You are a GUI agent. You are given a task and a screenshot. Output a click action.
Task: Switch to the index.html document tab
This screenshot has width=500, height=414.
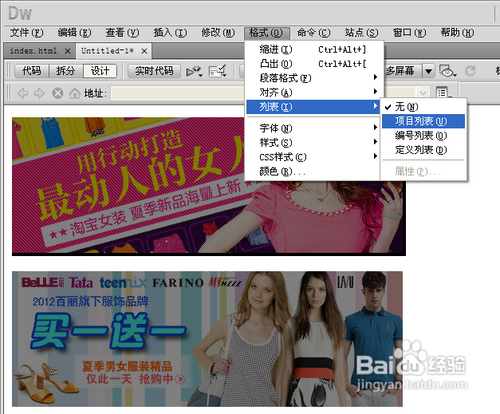pos(33,51)
